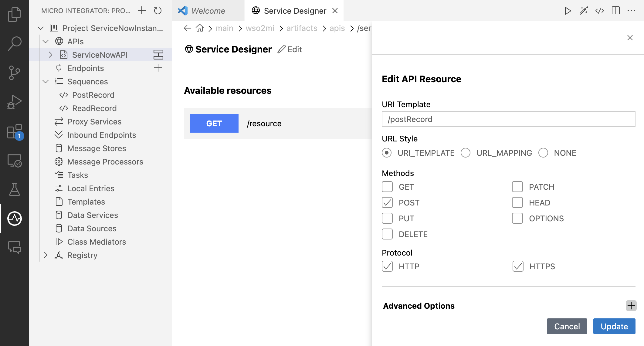
Task: Click main in the breadcrumb
Action: click(224, 28)
